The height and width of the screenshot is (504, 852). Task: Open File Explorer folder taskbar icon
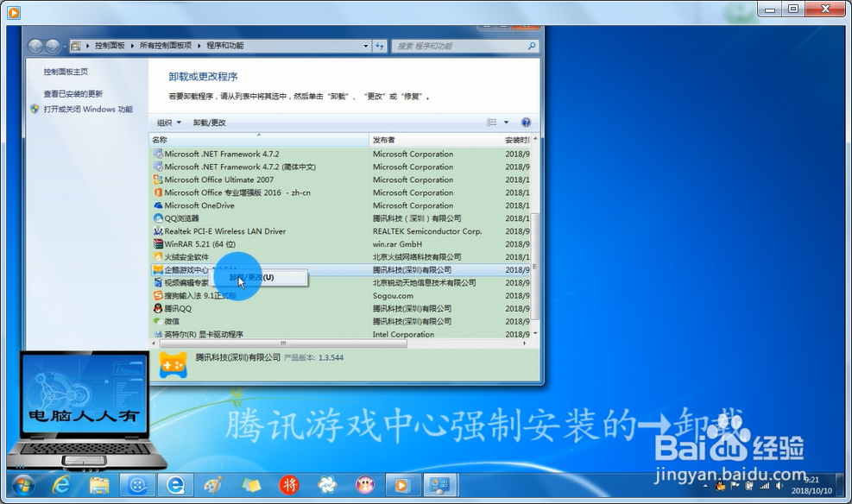coord(99,485)
